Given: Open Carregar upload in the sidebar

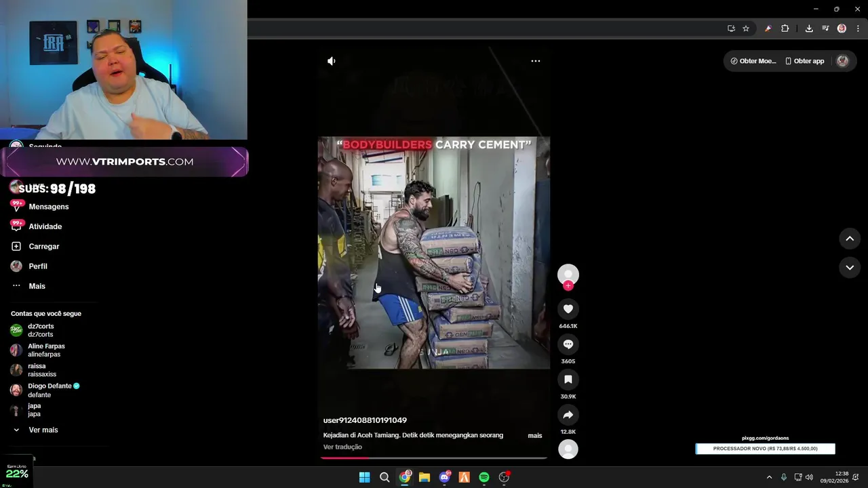Looking at the screenshot, I should (x=44, y=247).
